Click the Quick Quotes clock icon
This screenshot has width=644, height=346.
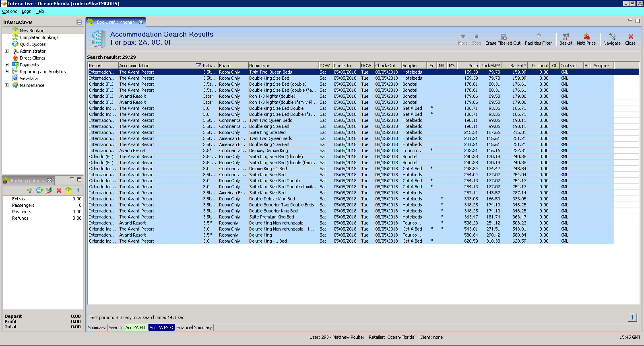[15, 44]
